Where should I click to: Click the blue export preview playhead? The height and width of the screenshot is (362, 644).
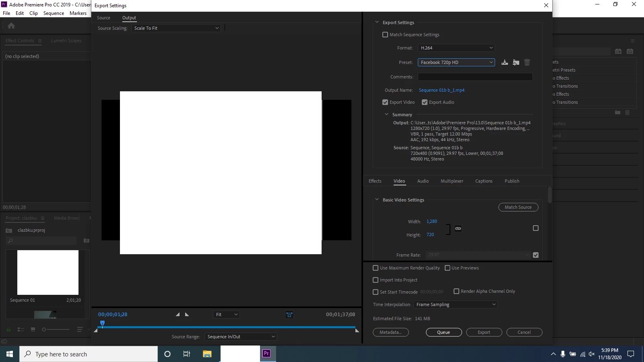[x=102, y=323]
